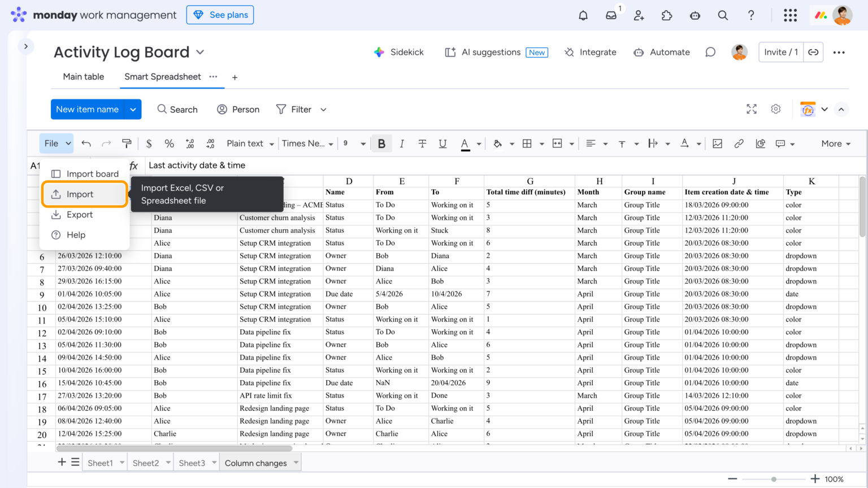Switch to the Sheet2 tab
The width and height of the screenshot is (868, 488).
146,463
